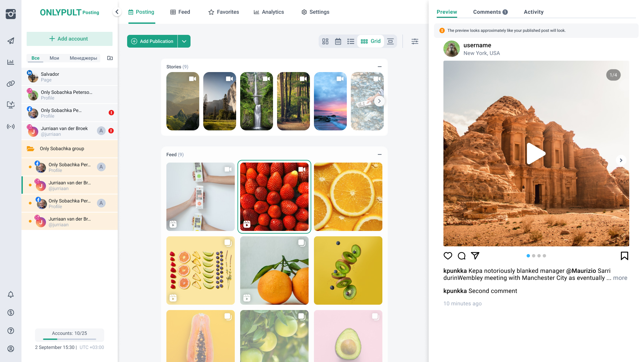The image size is (644, 362).
Task: Open the filters sliders icon near view switcher
Action: [415, 41]
